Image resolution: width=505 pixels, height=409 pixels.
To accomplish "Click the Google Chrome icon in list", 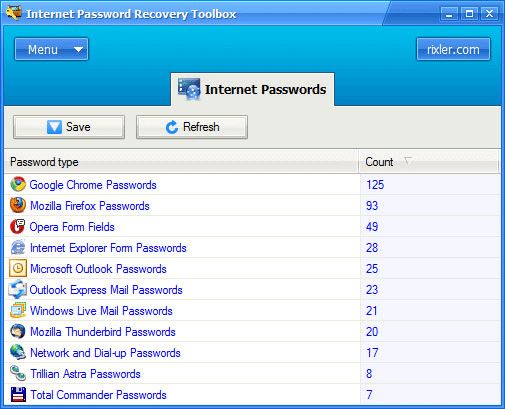I will click(18, 184).
